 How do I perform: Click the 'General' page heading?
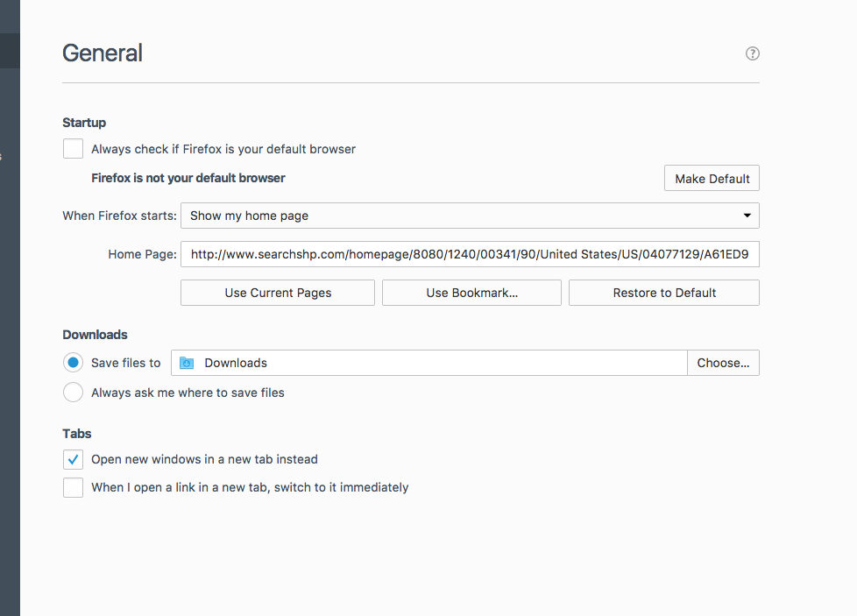(103, 53)
